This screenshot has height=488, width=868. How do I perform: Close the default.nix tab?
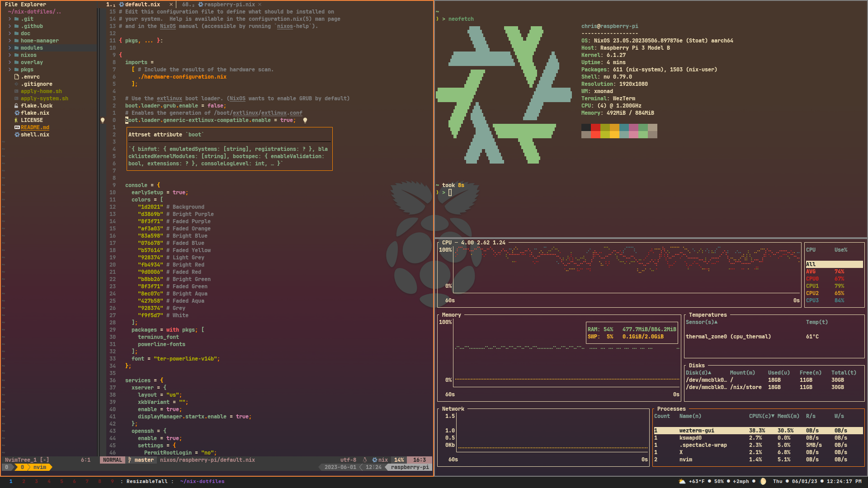click(x=171, y=5)
